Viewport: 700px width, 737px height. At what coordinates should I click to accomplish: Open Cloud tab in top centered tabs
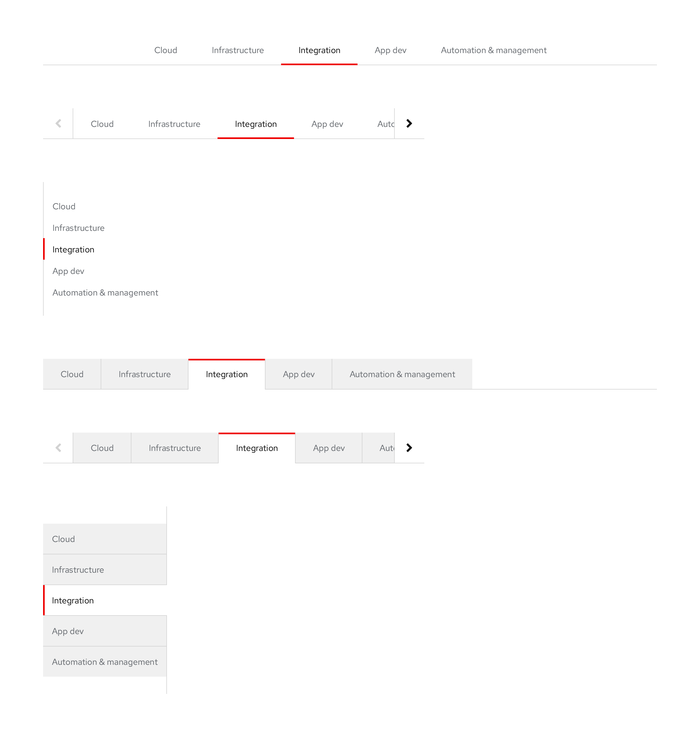point(166,50)
